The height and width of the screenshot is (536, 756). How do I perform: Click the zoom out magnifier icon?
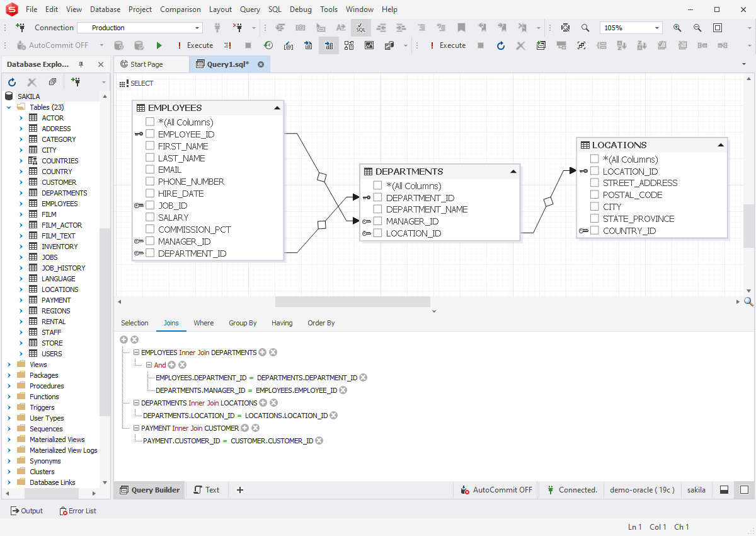[697, 28]
